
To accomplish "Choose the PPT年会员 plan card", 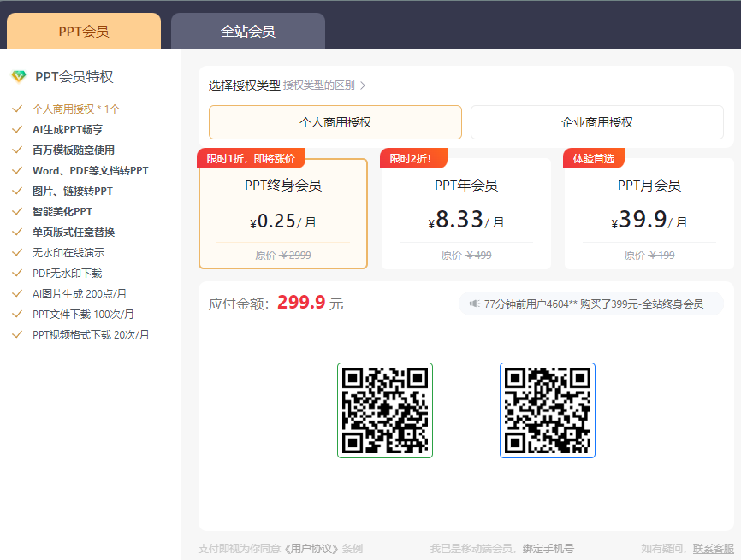I will pyautogui.click(x=466, y=214).
